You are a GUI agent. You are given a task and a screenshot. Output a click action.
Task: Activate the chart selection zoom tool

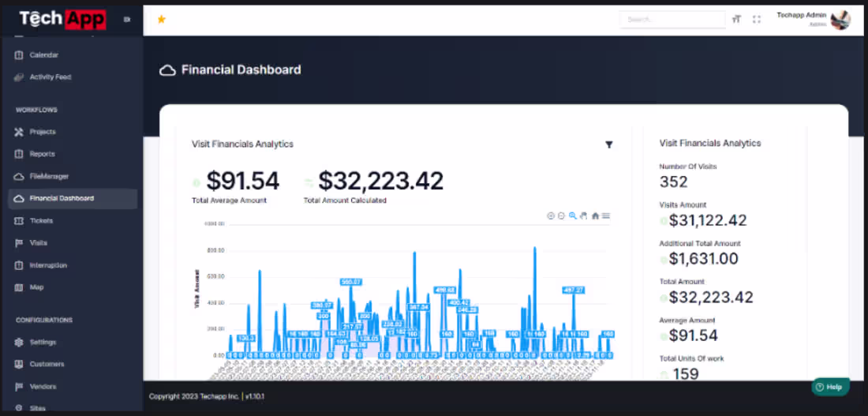click(573, 216)
